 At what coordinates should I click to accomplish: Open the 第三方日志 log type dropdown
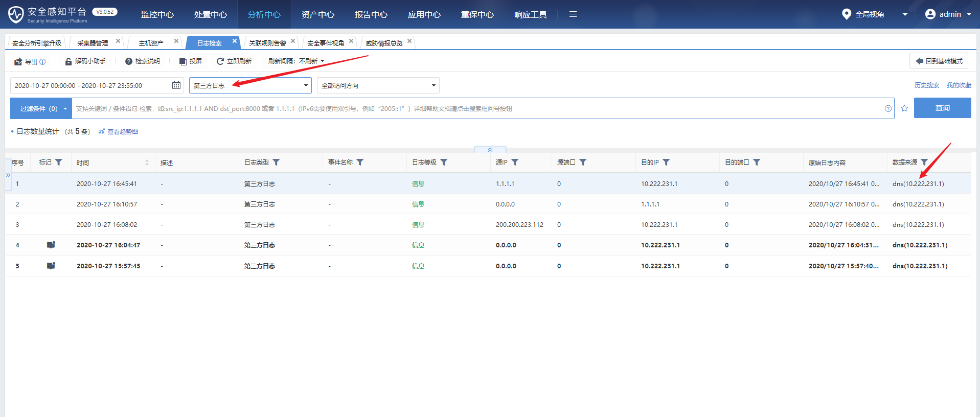pos(250,85)
